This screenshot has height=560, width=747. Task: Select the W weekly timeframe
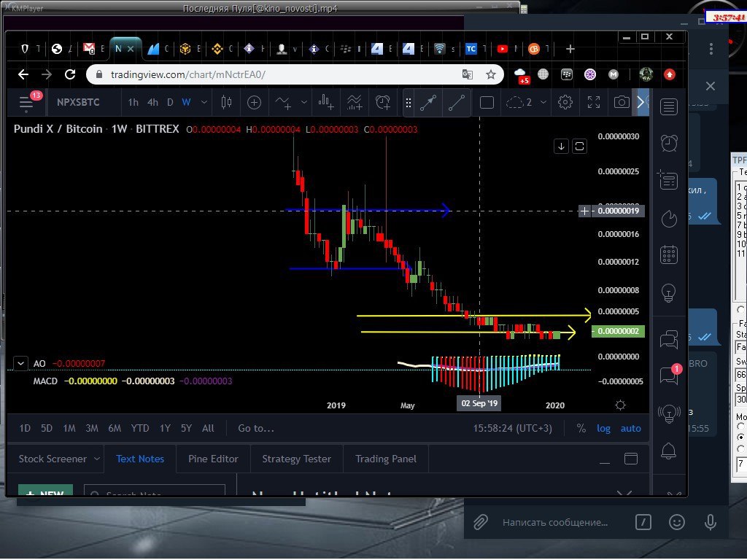pyautogui.click(x=186, y=102)
